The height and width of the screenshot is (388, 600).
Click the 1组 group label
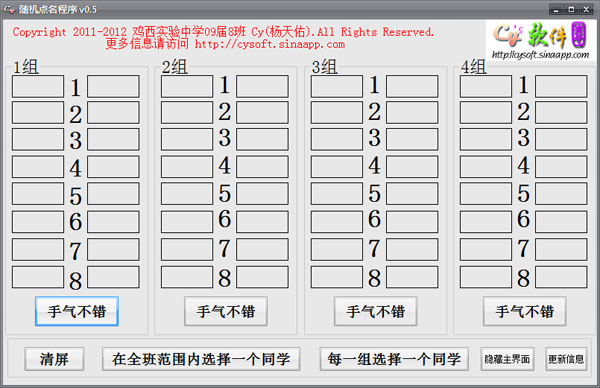(26, 67)
